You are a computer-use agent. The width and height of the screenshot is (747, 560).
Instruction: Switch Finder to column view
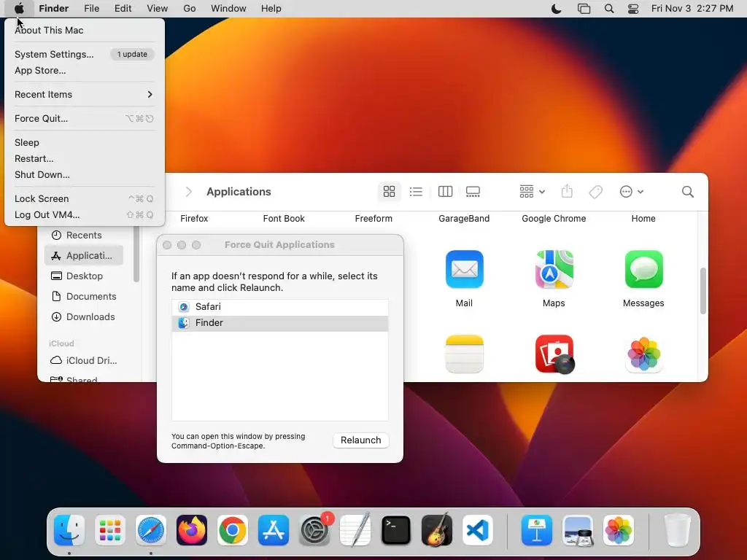click(445, 192)
